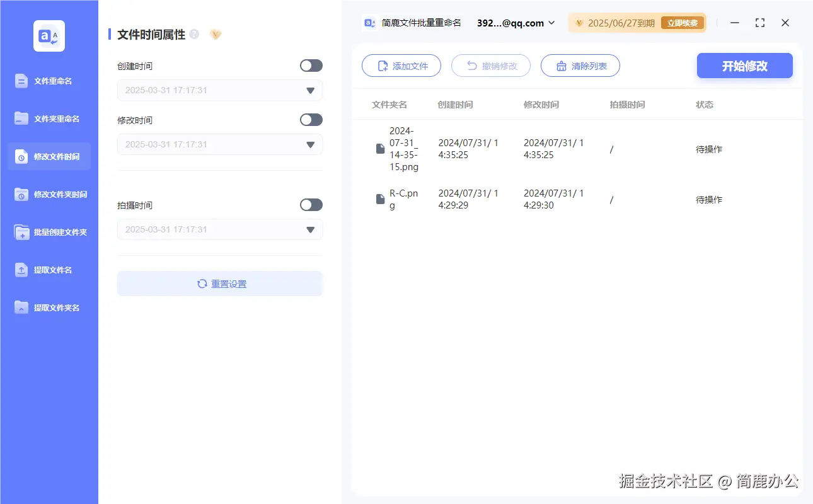This screenshot has width=813, height=504.
Task: Click the VIP expiry 2025/06/27到期 badge icon
Action: point(579,23)
